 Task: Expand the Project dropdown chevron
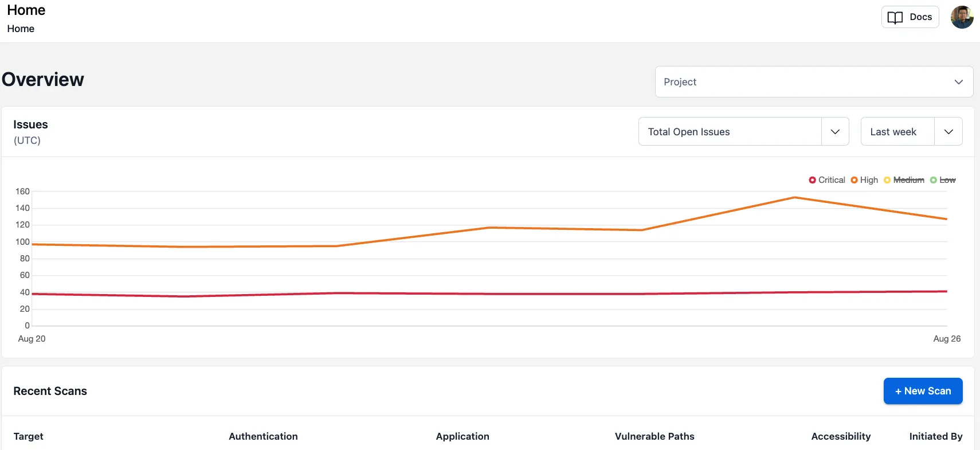(958, 82)
